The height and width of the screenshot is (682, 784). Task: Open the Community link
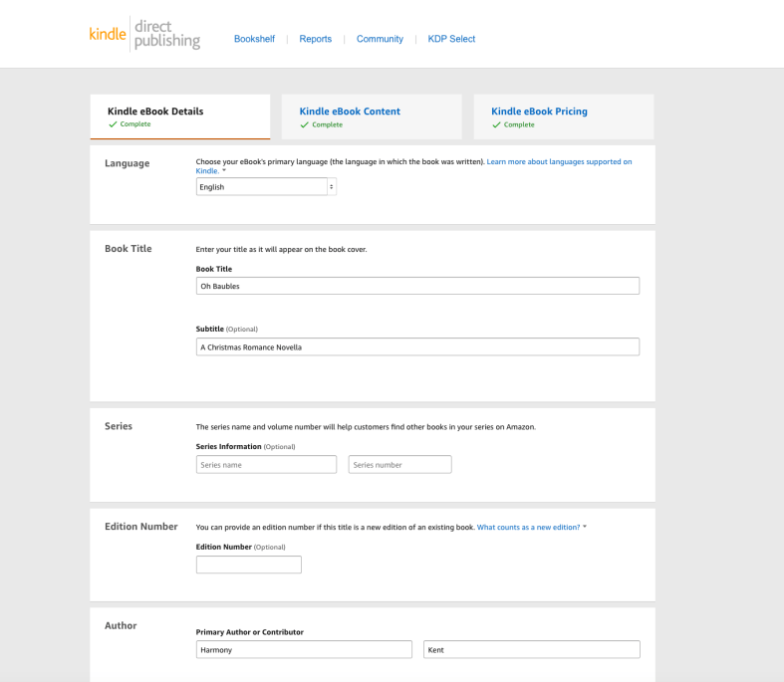(x=380, y=39)
